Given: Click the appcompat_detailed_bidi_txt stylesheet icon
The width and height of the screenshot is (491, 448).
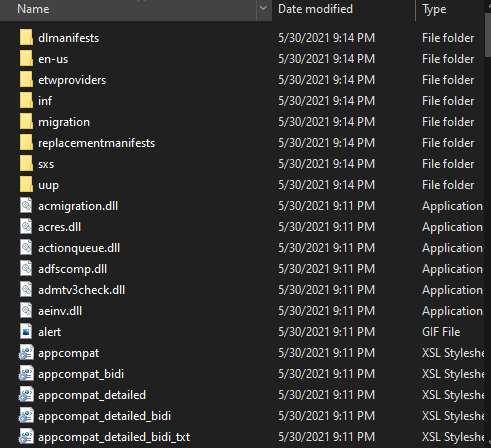Looking at the screenshot, I should (x=26, y=436).
